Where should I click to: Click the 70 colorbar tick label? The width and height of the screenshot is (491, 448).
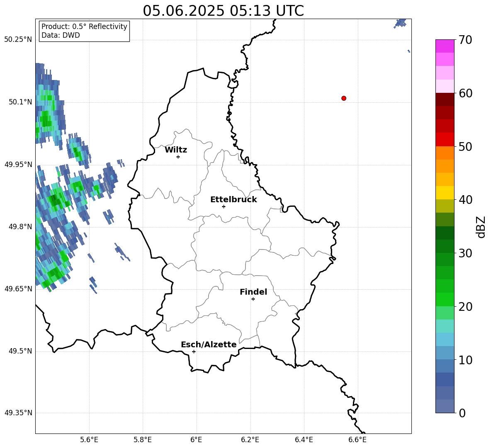[x=465, y=40]
